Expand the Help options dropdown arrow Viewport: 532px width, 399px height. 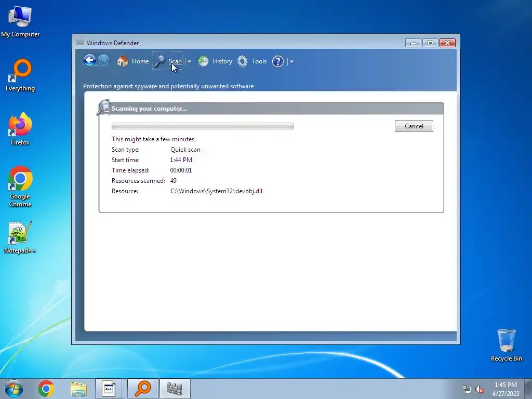(x=291, y=61)
